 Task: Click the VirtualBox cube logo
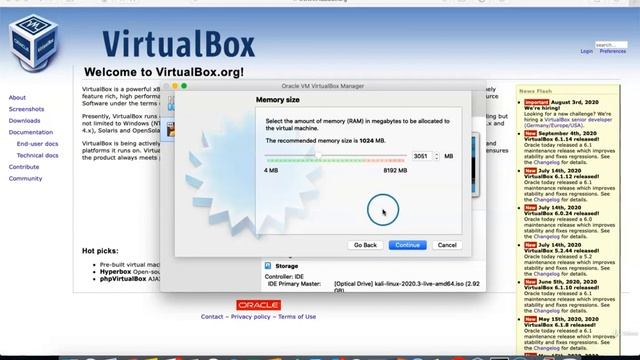click(x=33, y=42)
